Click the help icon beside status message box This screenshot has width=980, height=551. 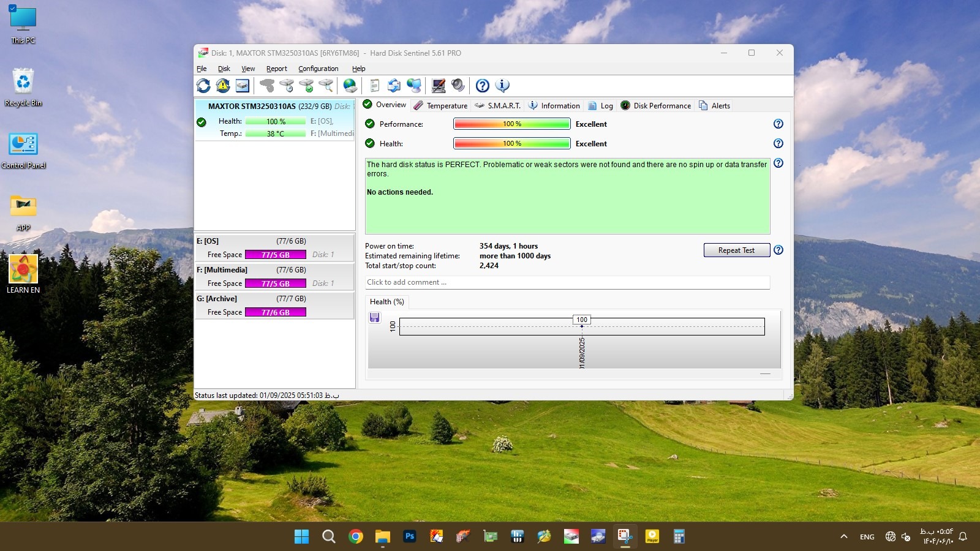click(x=778, y=163)
